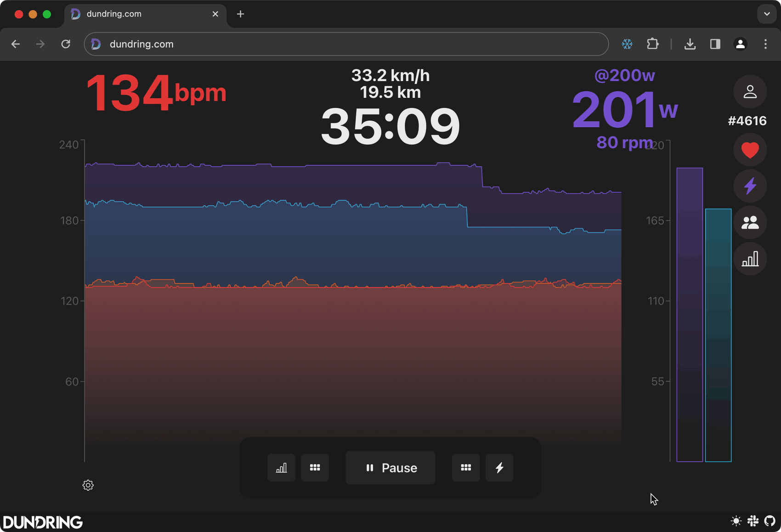This screenshot has height=532, width=781.
Task: Close the dundring.com tab
Action: (215, 14)
